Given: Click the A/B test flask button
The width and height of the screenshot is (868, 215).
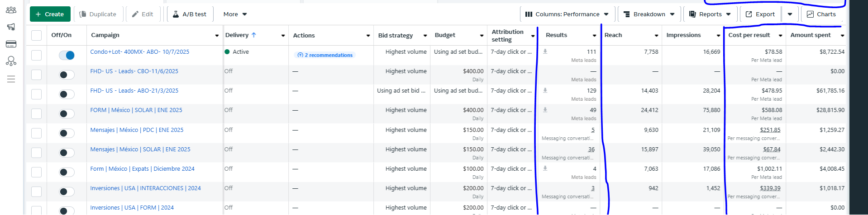Looking at the screenshot, I should (x=190, y=14).
